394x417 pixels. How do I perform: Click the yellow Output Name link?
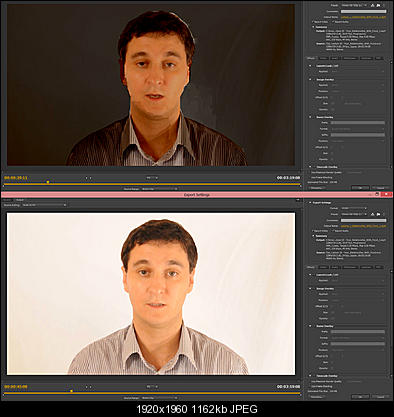tap(363, 226)
